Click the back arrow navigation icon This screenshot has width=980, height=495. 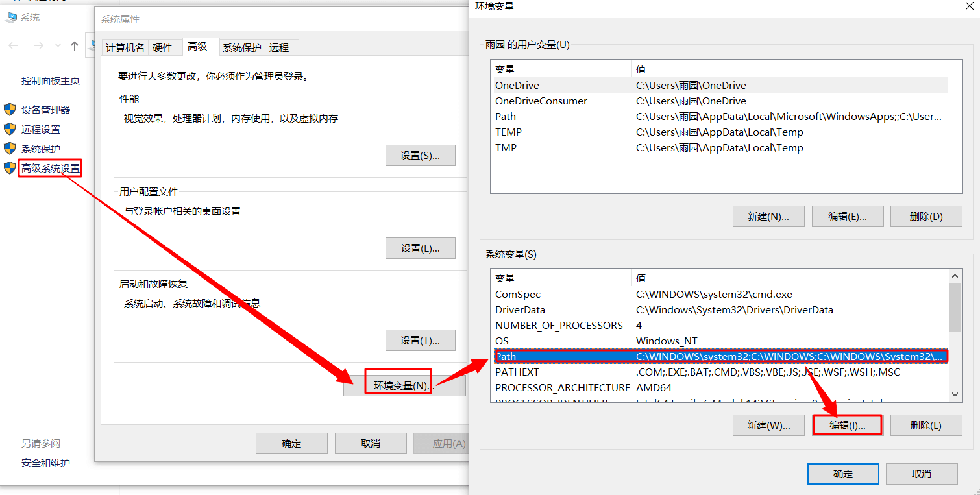[14, 46]
